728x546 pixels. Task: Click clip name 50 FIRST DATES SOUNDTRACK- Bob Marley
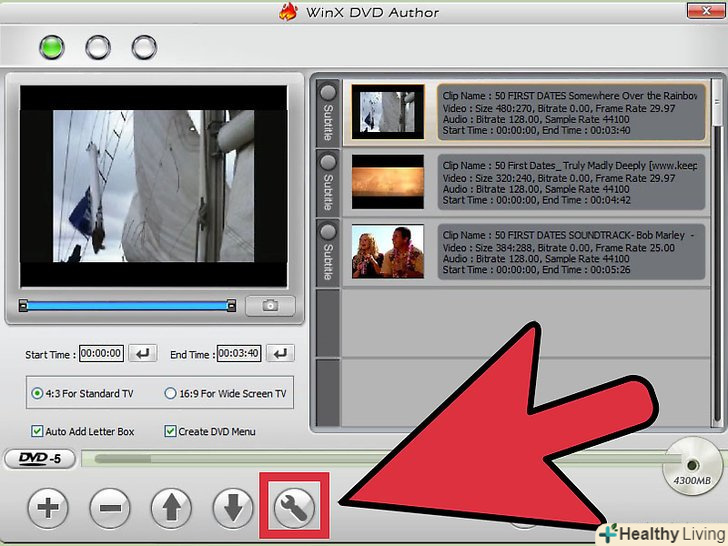point(568,235)
